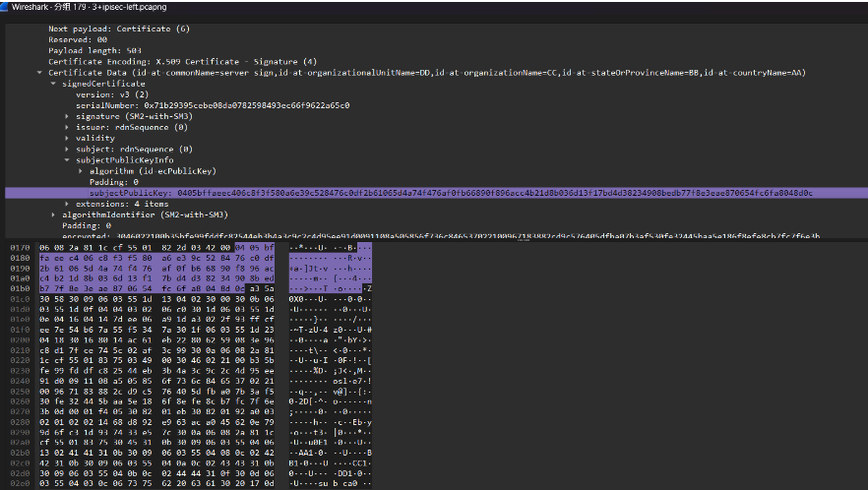Screen dimensions: 868x490
Task: Click hex offset 01d0 in bytes pane
Action: pos(21,309)
